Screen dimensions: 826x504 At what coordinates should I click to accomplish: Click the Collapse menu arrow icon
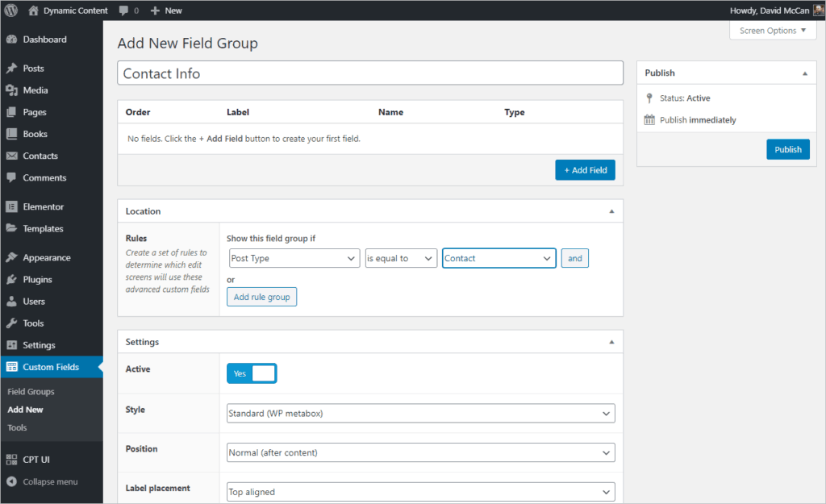pos(11,481)
